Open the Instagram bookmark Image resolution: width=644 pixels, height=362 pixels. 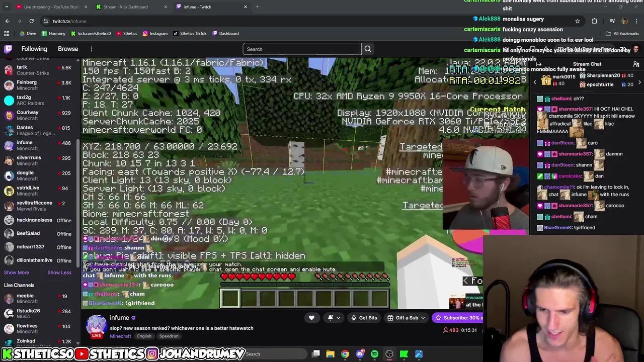(x=155, y=33)
